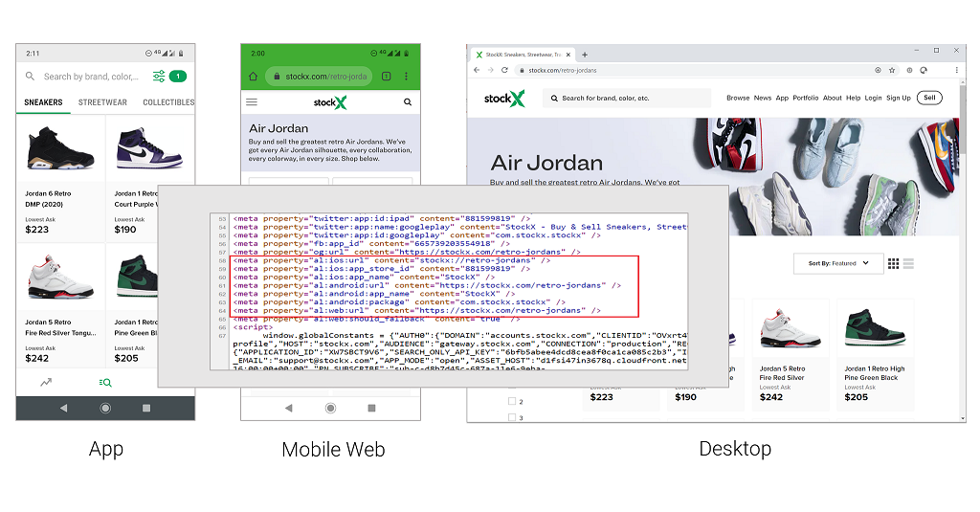Tap the Android recents square in the app screen
980x512 pixels.
[x=146, y=409]
